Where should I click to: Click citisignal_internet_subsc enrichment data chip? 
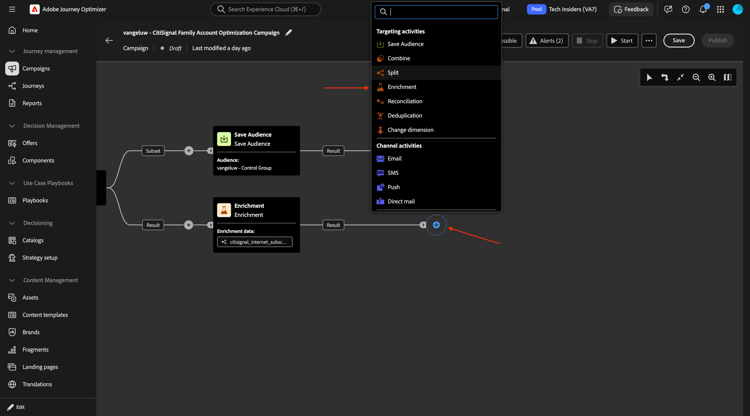coord(255,242)
